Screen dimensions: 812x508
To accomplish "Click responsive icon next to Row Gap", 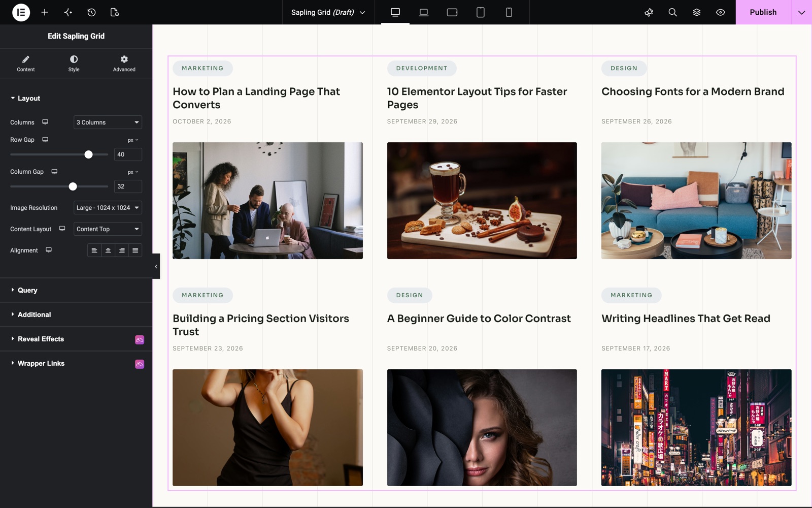I will pyautogui.click(x=45, y=140).
